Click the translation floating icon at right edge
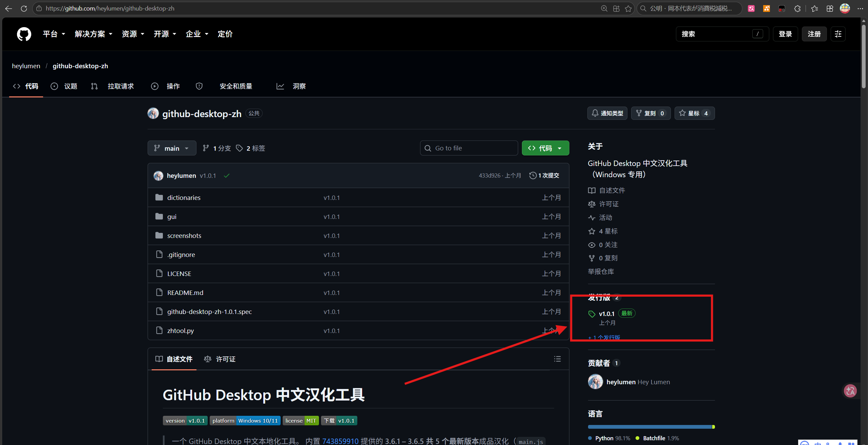 tap(850, 391)
